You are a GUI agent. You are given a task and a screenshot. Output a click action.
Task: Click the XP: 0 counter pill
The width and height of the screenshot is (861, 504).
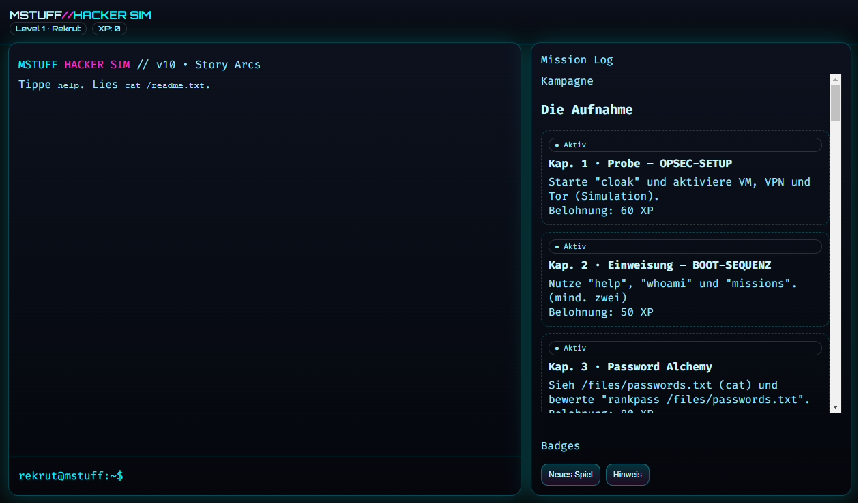point(109,29)
